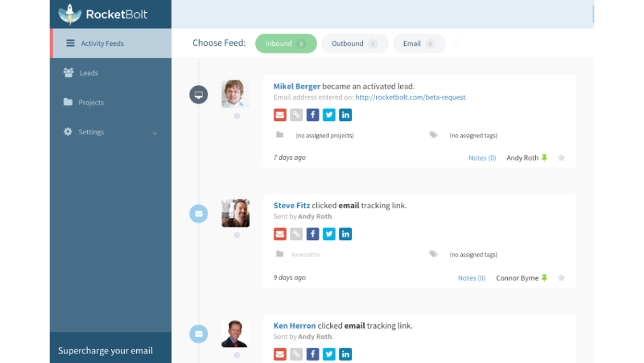Open Mikel Berger's Facebook profile
Viewport: 644px width, 363px height.
point(312,115)
